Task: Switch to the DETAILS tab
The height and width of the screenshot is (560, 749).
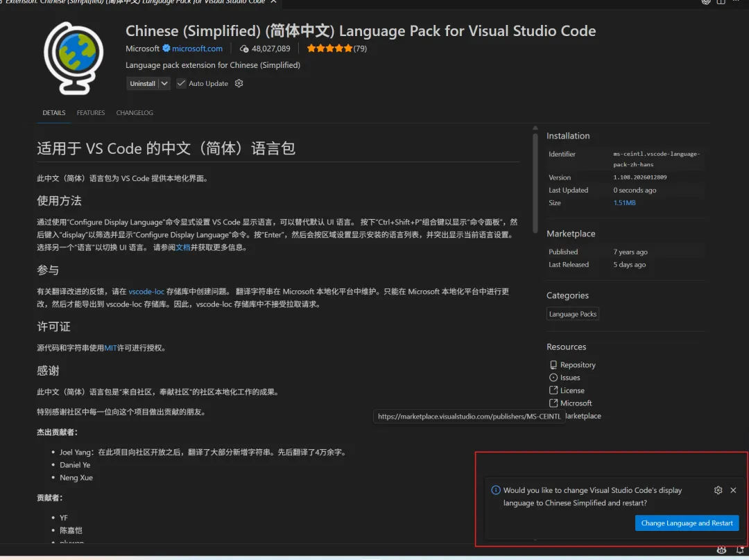Action: click(54, 113)
